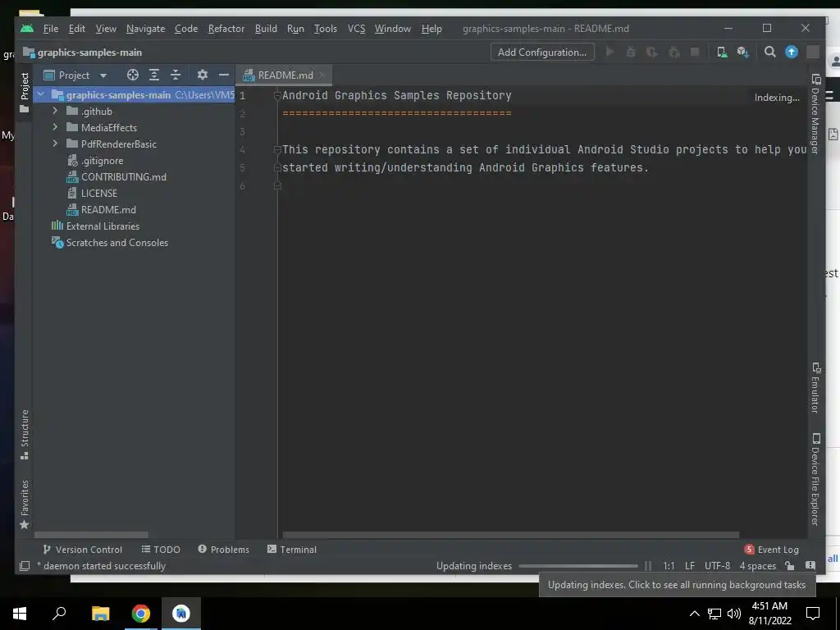Click the Profile app icon
The height and width of the screenshot is (630, 840).
point(674,52)
